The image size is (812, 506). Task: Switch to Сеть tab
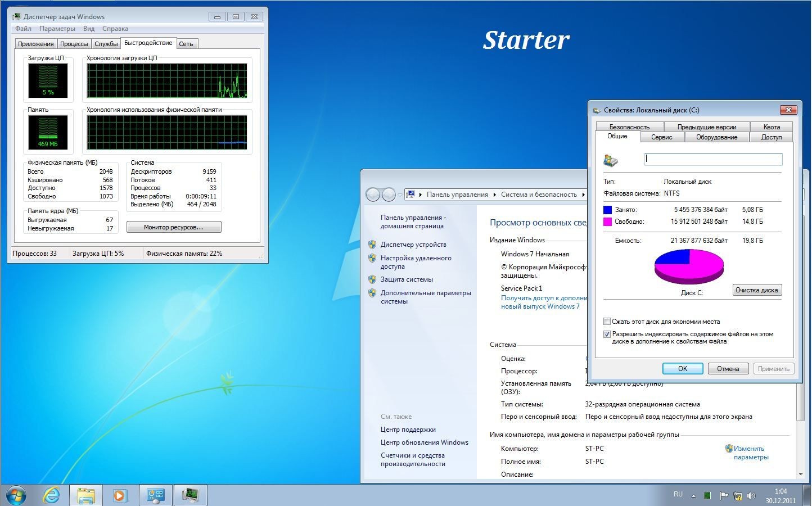pos(186,44)
